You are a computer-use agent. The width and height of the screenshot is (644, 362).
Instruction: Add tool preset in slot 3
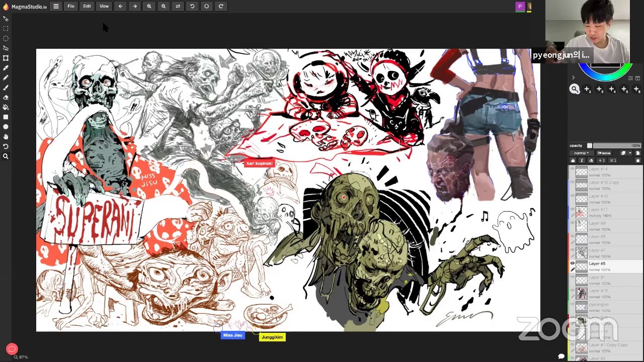coord(599,89)
